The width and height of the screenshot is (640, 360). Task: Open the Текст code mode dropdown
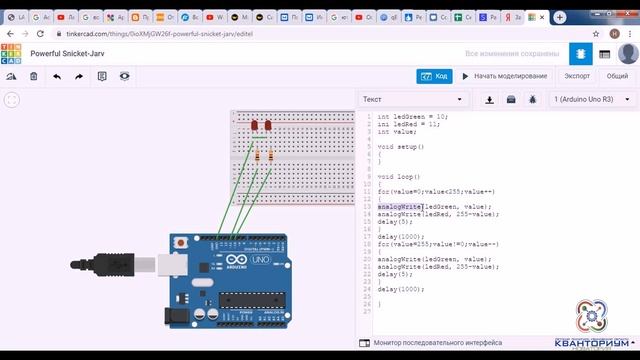(x=413, y=99)
